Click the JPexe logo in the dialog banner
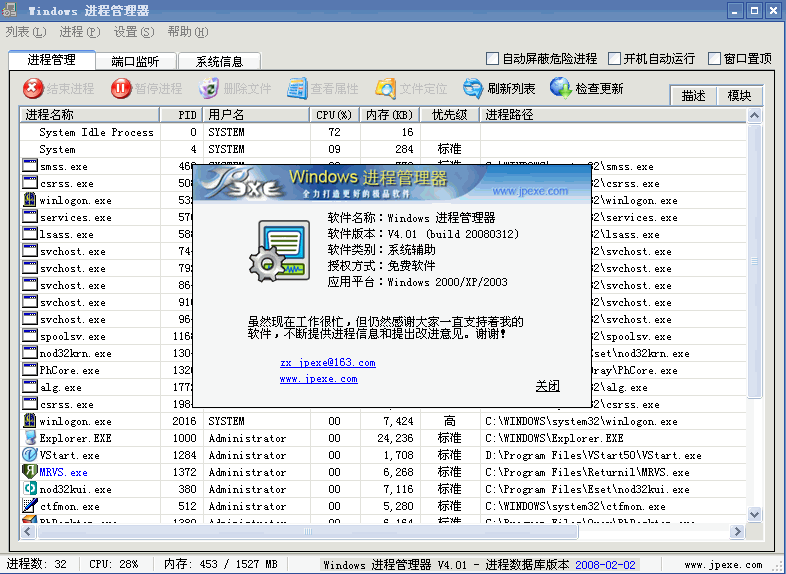The height and width of the screenshot is (574, 786). pyautogui.click(x=243, y=183)
